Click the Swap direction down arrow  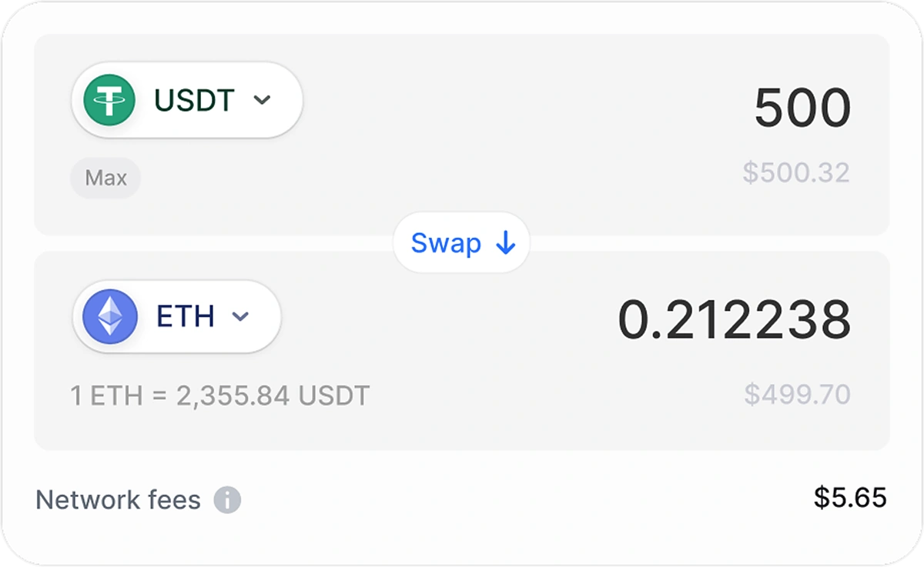[504, 243]
